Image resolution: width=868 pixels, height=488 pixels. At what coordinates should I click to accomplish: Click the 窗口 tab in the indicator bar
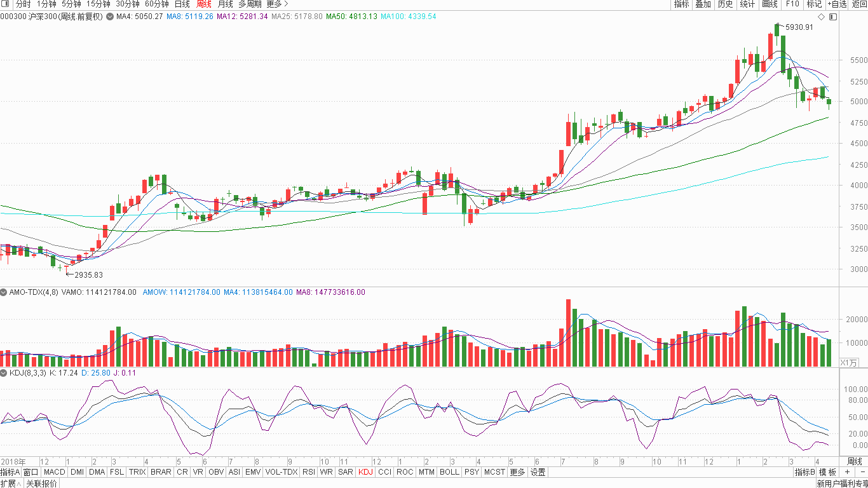pos(31,472)
